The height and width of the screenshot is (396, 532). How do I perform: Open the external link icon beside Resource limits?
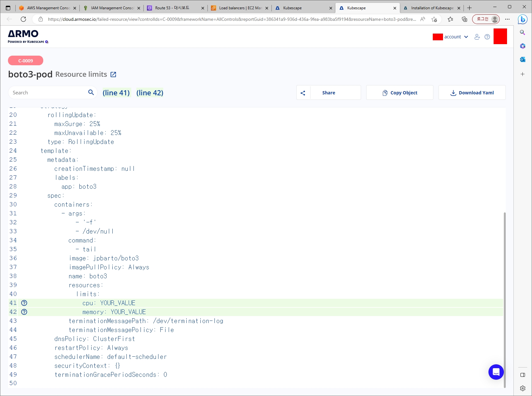[113, 75]
